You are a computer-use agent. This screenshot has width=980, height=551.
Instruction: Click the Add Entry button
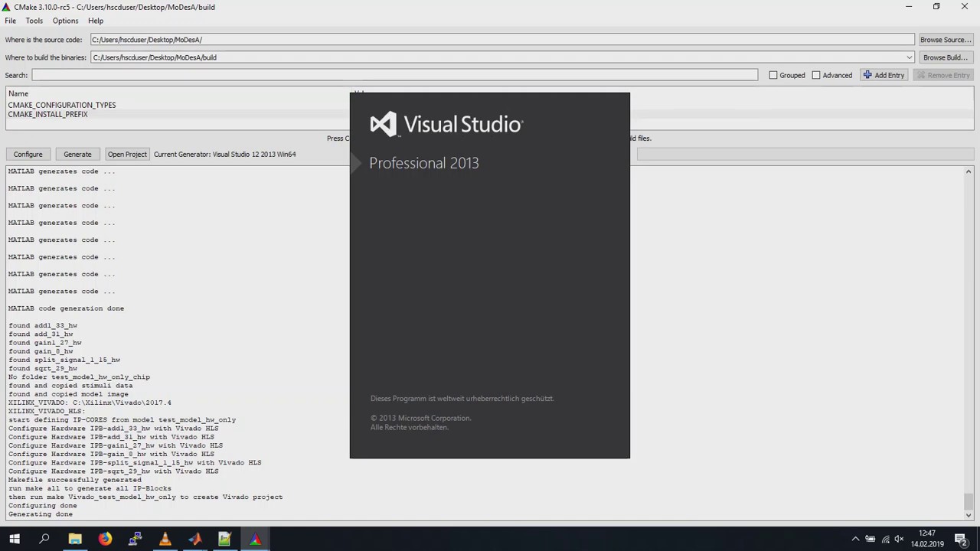(x=884, y=75)
